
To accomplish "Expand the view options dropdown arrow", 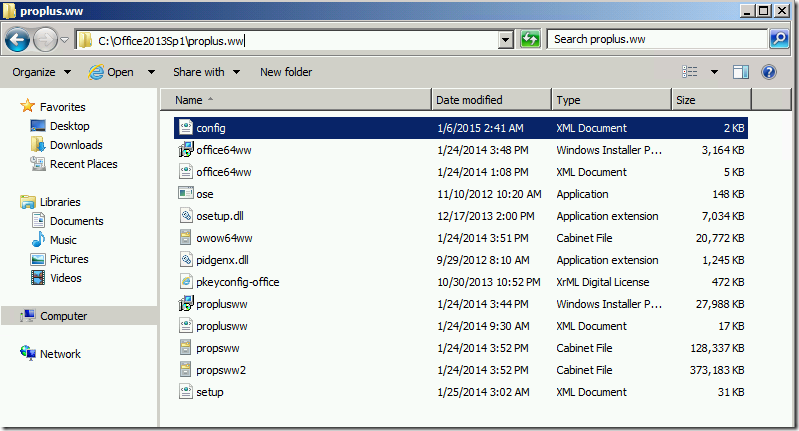I will [x=714, y=72].
